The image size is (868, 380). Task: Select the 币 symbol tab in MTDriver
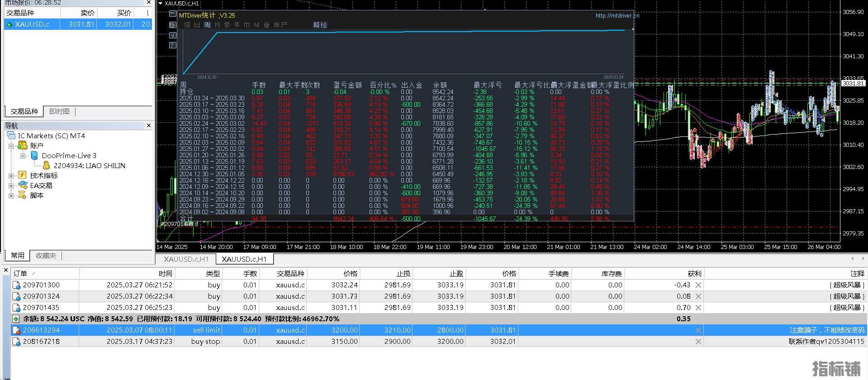(247, 25)
